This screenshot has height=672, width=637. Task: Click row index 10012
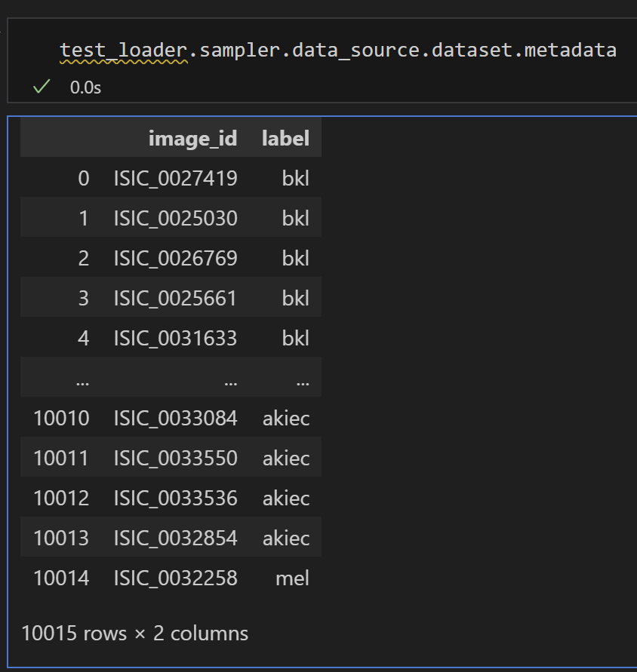61,498
